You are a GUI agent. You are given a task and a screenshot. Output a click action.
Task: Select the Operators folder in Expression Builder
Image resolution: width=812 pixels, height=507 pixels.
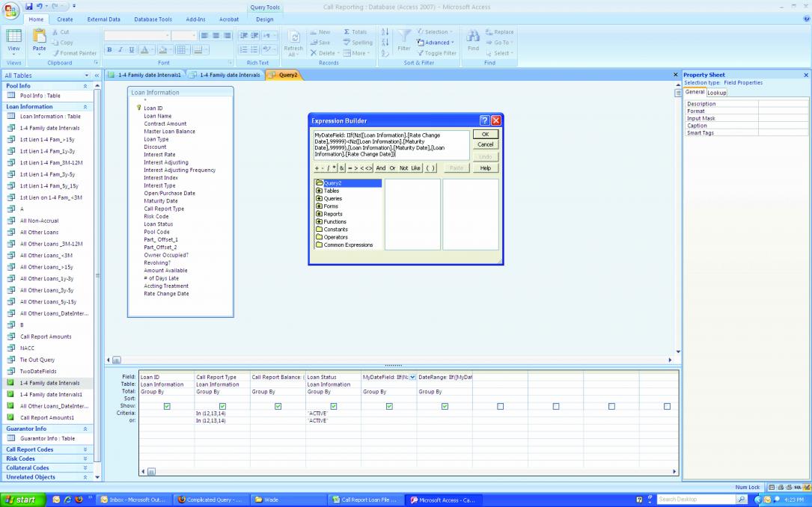pos(335,237)
